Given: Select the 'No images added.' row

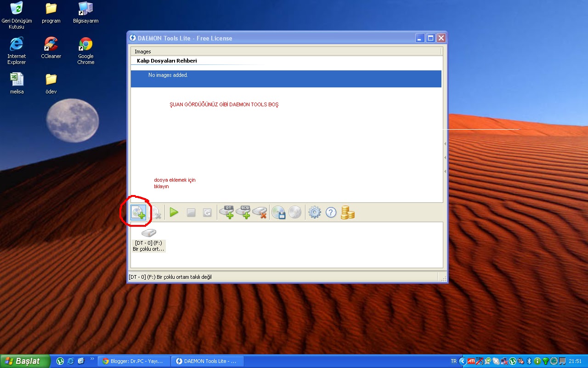Looking at the screenshot, I should (286, 79).
